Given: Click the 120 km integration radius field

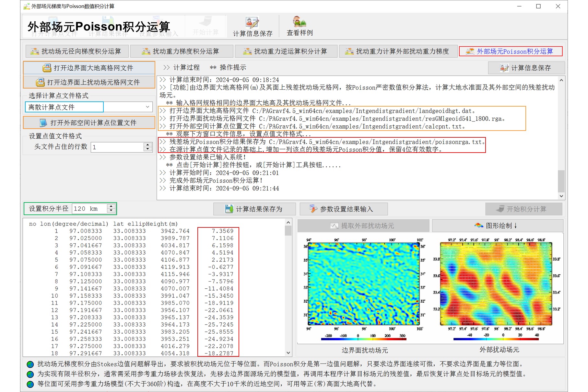Looking at the screenshot, I should click(x=90, y=209).
